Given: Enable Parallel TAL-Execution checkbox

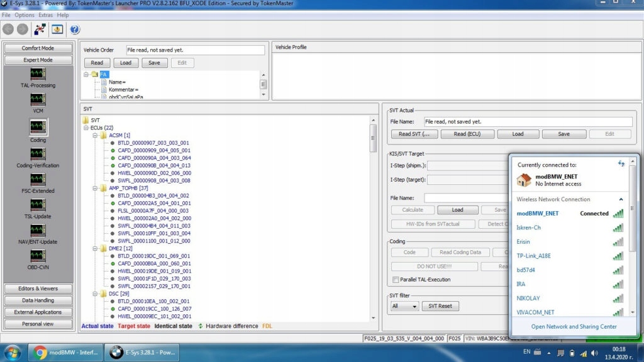Looking at the screenshot, I should pos(395,279).
